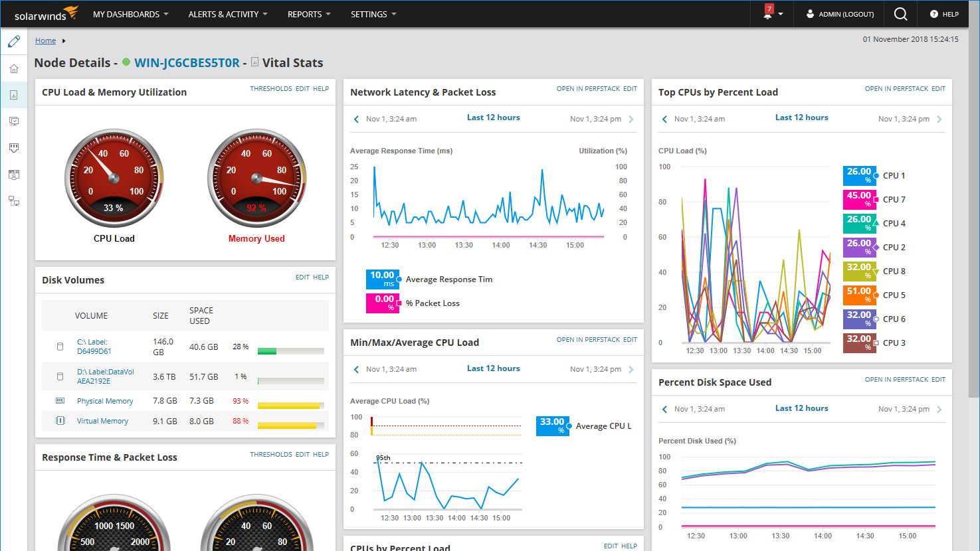980x551 pixels.
Task: Select the pencil customize page icon
Action: [14, 40]
